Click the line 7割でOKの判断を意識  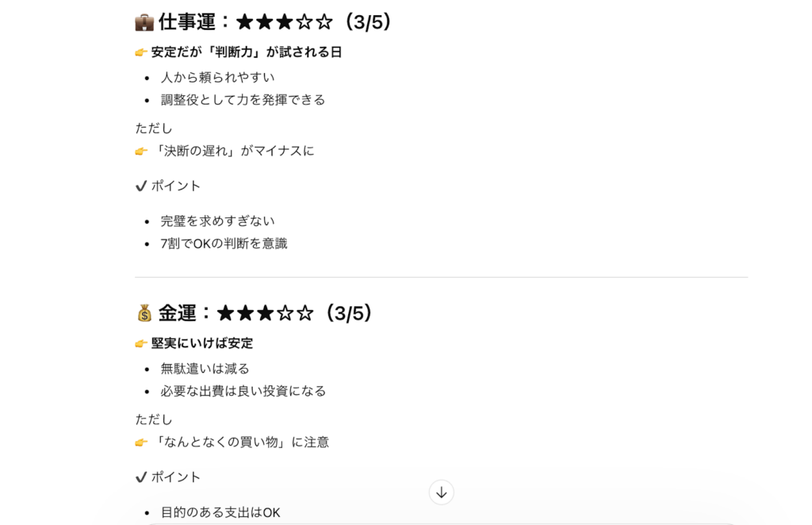point(224,243)
